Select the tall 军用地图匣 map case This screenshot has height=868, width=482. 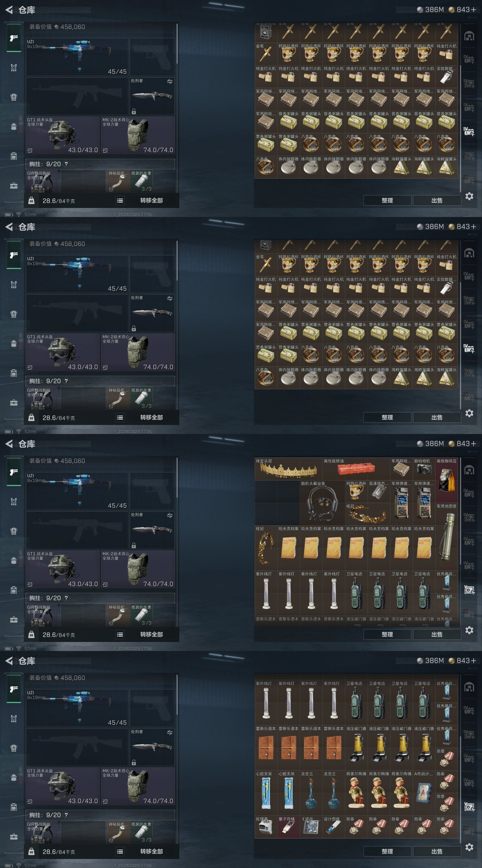tap(447, 537)
